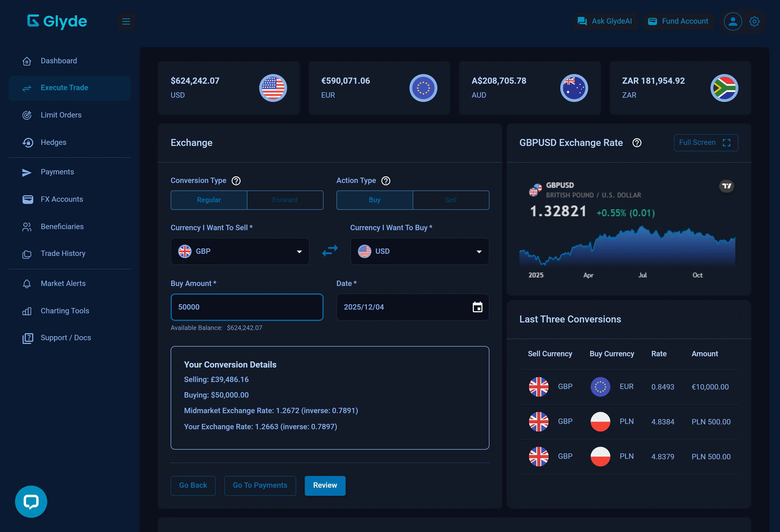The height and width of the screenshot is (532, 780).
Task: Click the Review button
Action: 325,485
